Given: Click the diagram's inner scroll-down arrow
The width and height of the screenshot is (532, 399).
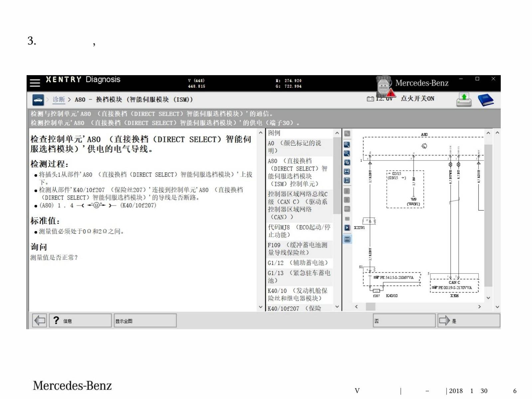Looking at the screenshot, I should pos(488,298).
